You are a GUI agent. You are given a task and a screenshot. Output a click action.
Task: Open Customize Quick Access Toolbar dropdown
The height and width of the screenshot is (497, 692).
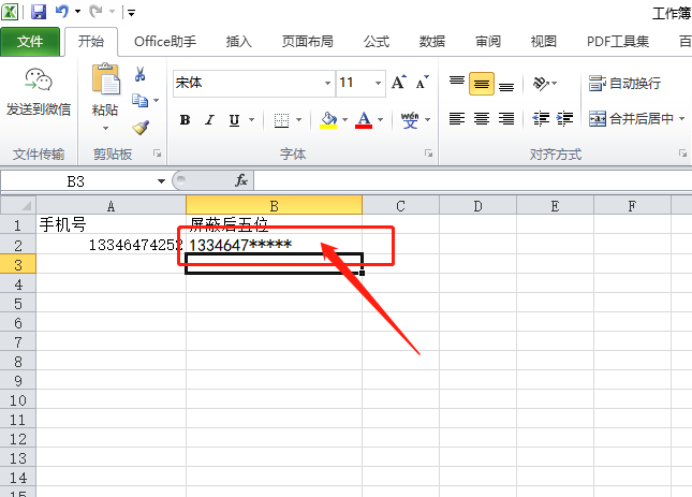(x=131, y=13)
